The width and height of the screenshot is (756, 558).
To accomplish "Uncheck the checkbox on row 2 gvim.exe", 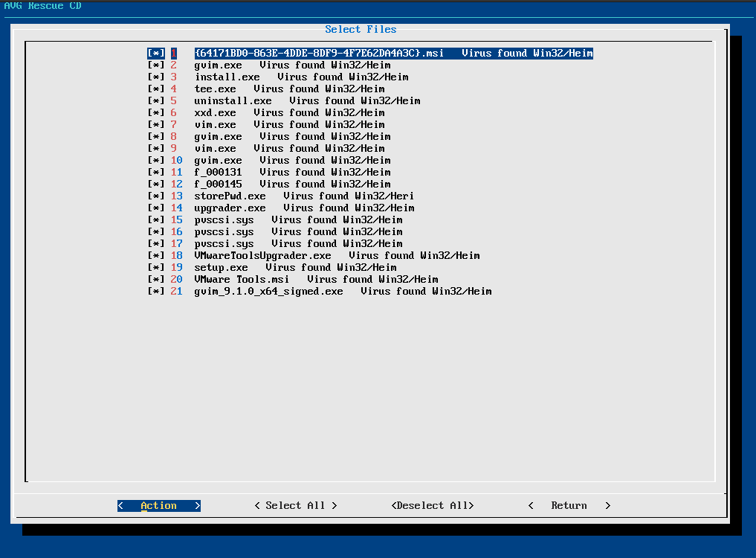I will [x=155, y=65].
